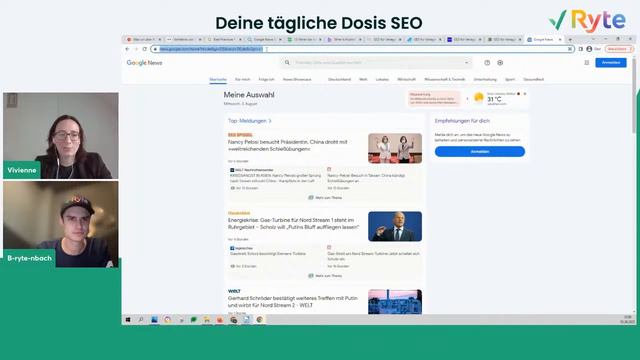Viewport: 640px width, 360px height.
Task: Open the Deutschland section
Action: click(x=339, y=80)
